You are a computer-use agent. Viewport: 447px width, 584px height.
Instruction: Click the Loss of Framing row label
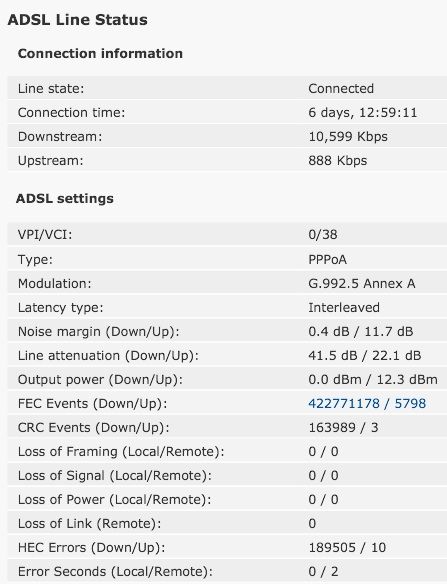pyautogui.click(x=121, y=451)
